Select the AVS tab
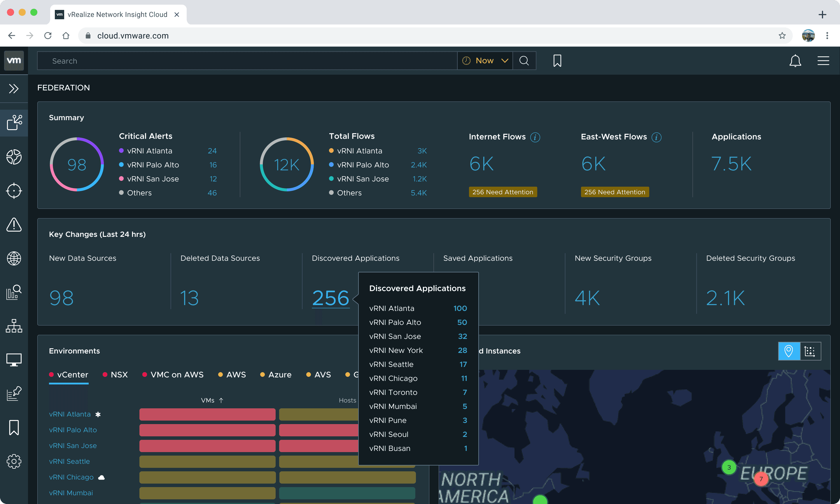Viewport: 840px width, 504px height. click(x=318, y=374)
